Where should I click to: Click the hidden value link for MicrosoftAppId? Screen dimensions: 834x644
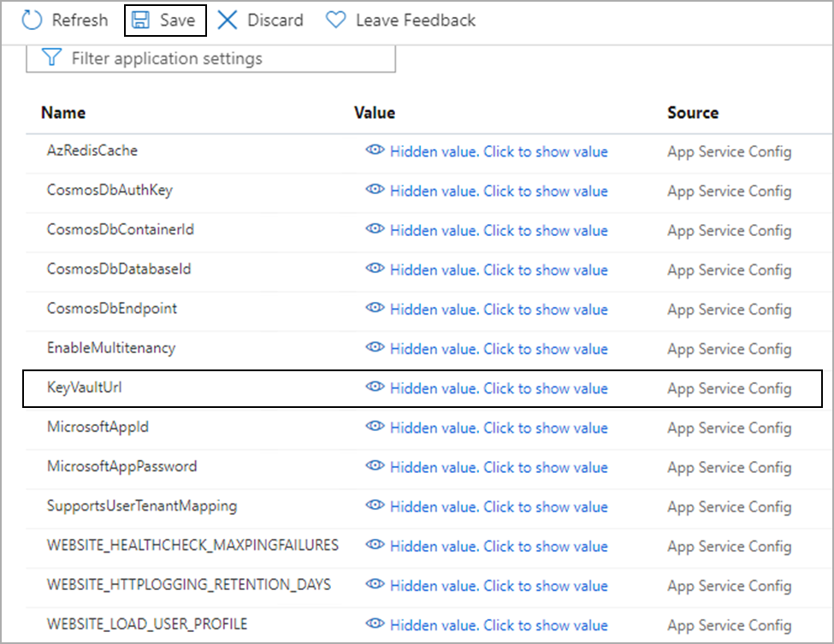(498, 428)
